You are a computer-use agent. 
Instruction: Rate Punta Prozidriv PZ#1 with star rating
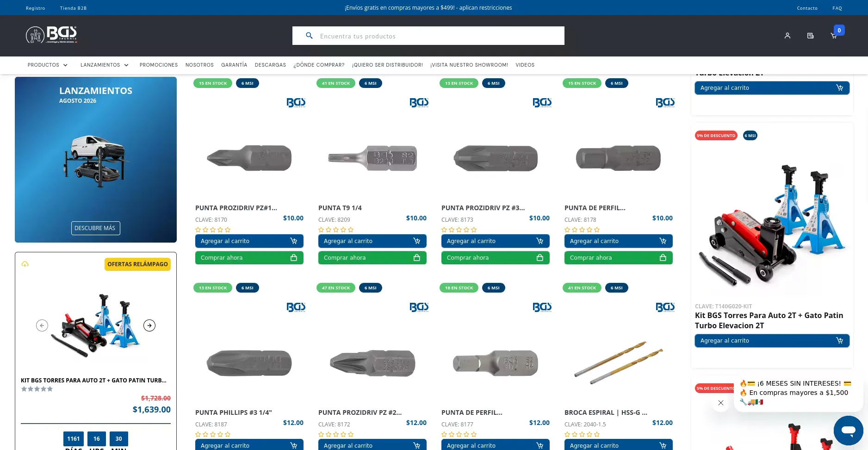[x=213, y=230]
